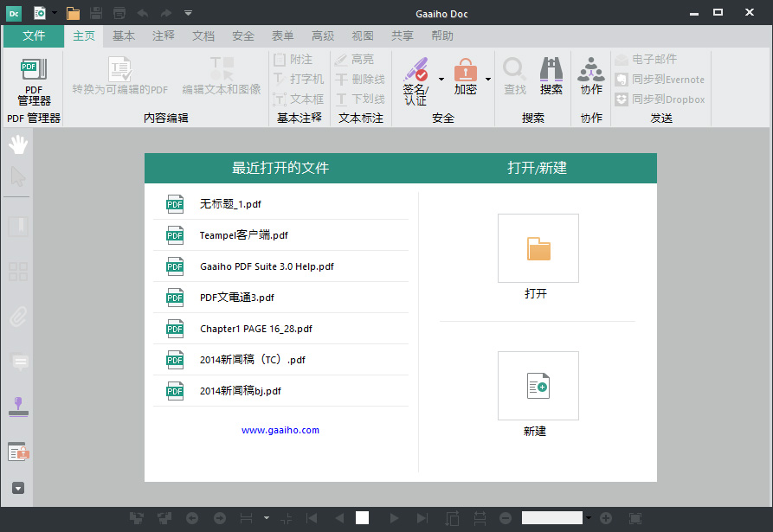
Task: Switch to the 高级 ribbon tab
Action: click(x=323, y=36)
